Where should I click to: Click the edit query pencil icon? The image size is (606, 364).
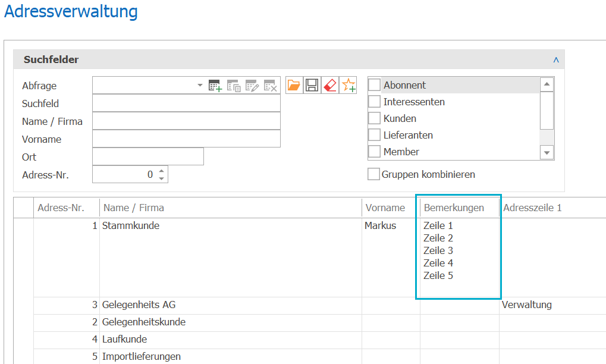[x=252, y=86]
